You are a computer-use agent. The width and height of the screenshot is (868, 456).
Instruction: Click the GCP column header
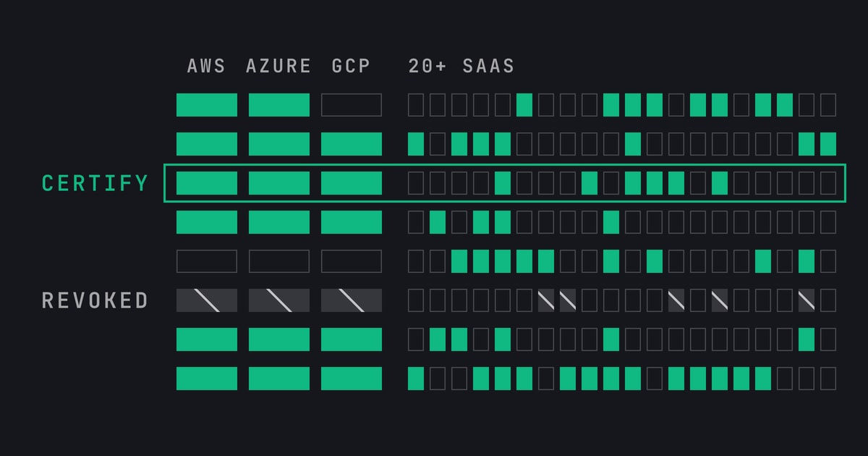coord(351,66)
